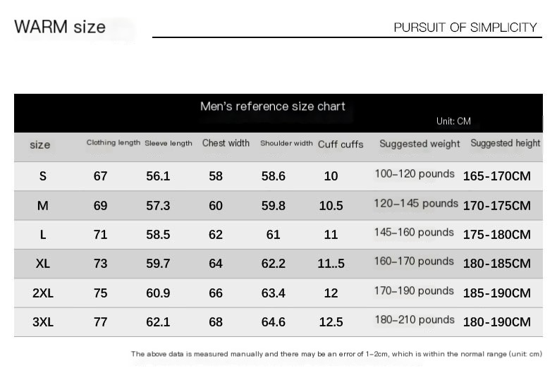Select the 2XL size row label
The height and width of the screenshot is (392, 557).
coord(43,293)
